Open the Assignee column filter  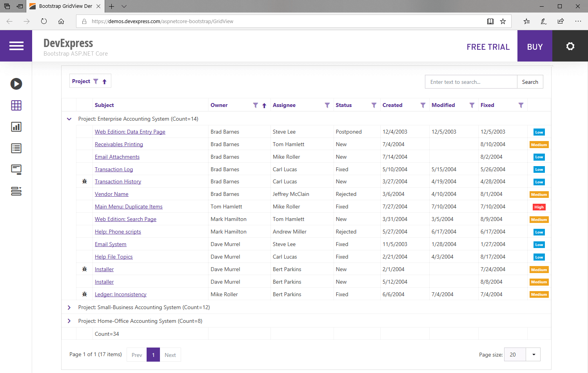327,105
